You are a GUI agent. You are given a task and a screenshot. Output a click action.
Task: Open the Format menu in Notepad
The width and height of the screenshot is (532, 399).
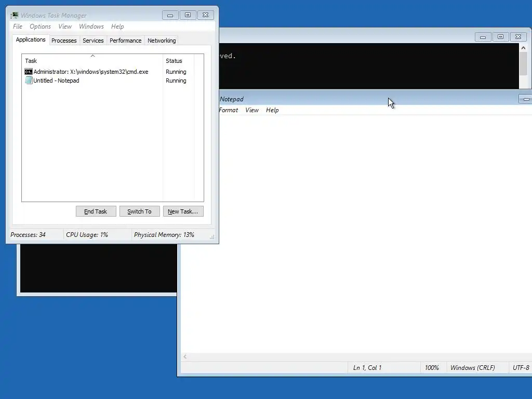point(229,110)
